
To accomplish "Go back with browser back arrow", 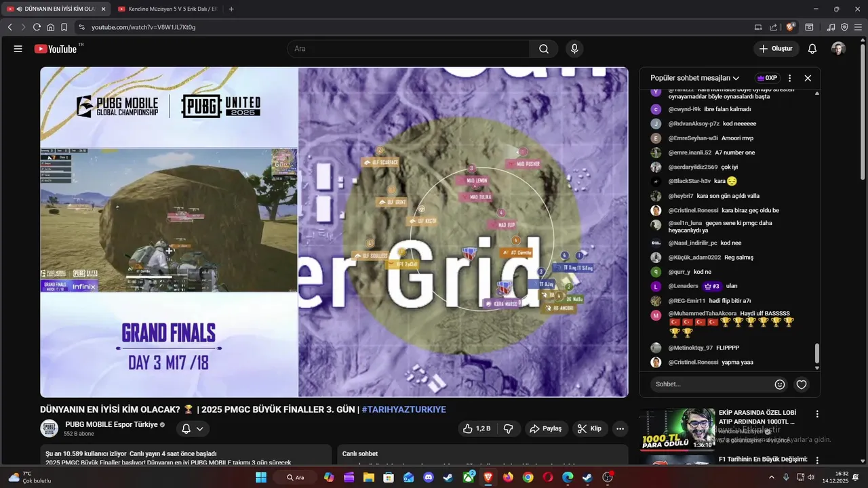I will pyautogui.click(x=10, y=27).
